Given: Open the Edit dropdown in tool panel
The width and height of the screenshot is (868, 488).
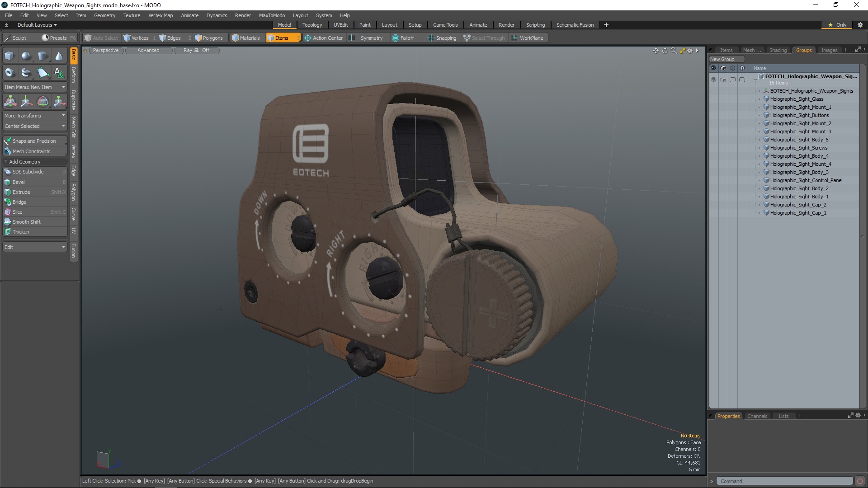Looking at the screenshot, I should coord(35,247).
